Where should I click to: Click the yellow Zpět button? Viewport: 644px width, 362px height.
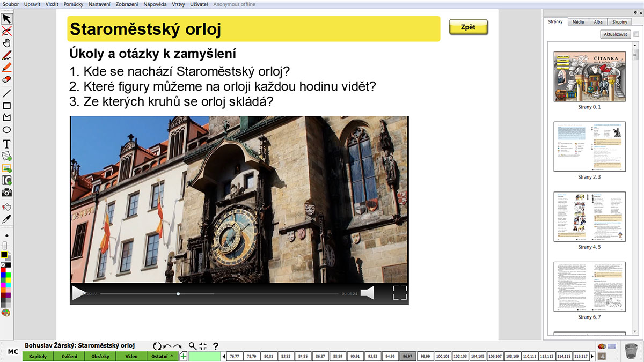click(468, 27)
